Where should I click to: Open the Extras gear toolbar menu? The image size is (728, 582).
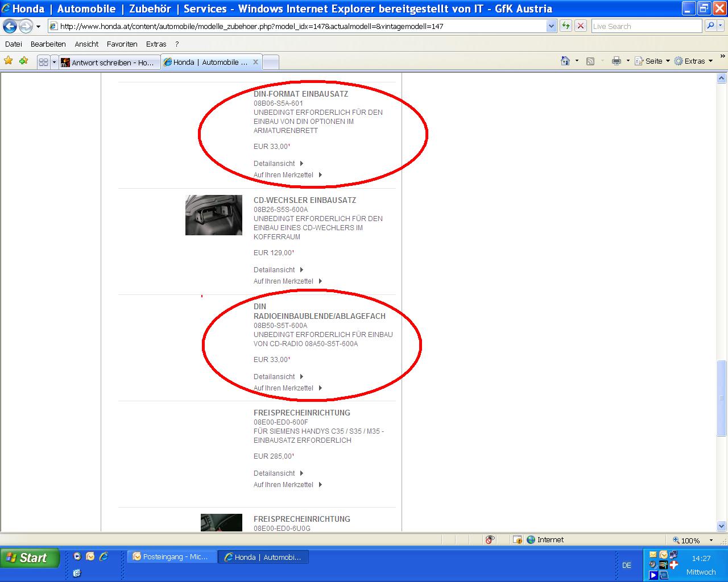[x=693, y=61]
